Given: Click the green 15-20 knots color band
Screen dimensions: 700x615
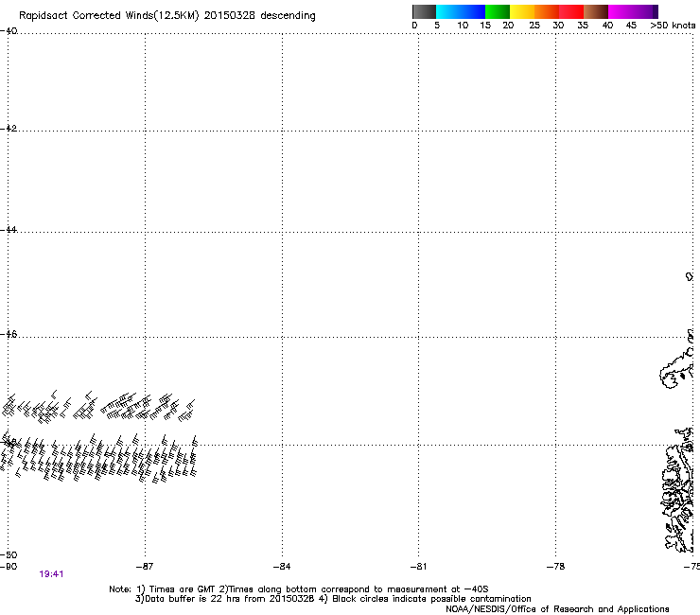Looking at the screenshot, I should coord(498,11).
